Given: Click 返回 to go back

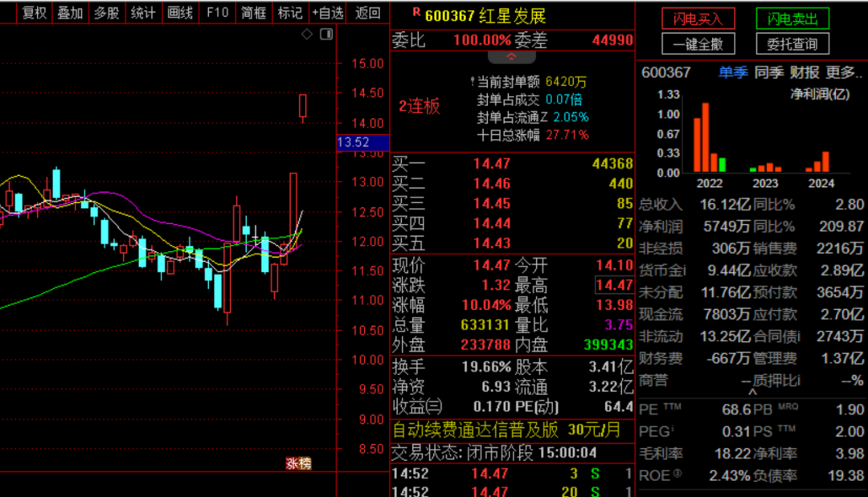Looking at the screenshot, I should pos(367,13).
